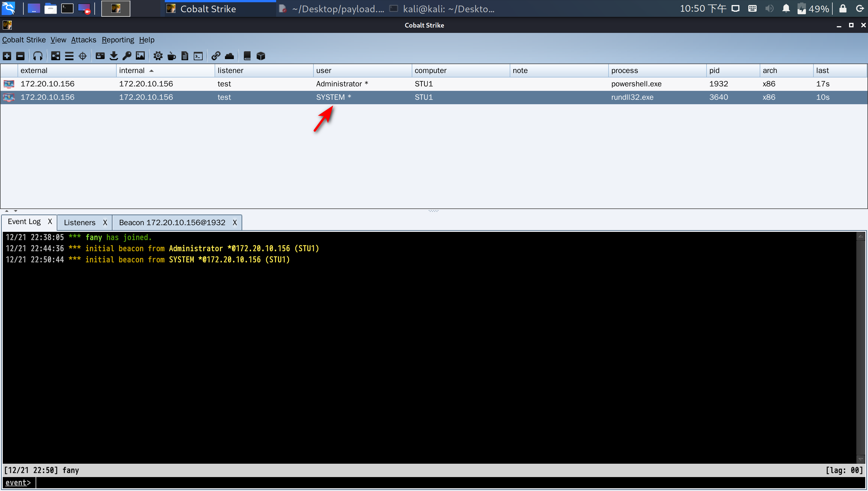
Task: Open Keystrokes with the key icon
Action: click(x=127, y=56)
